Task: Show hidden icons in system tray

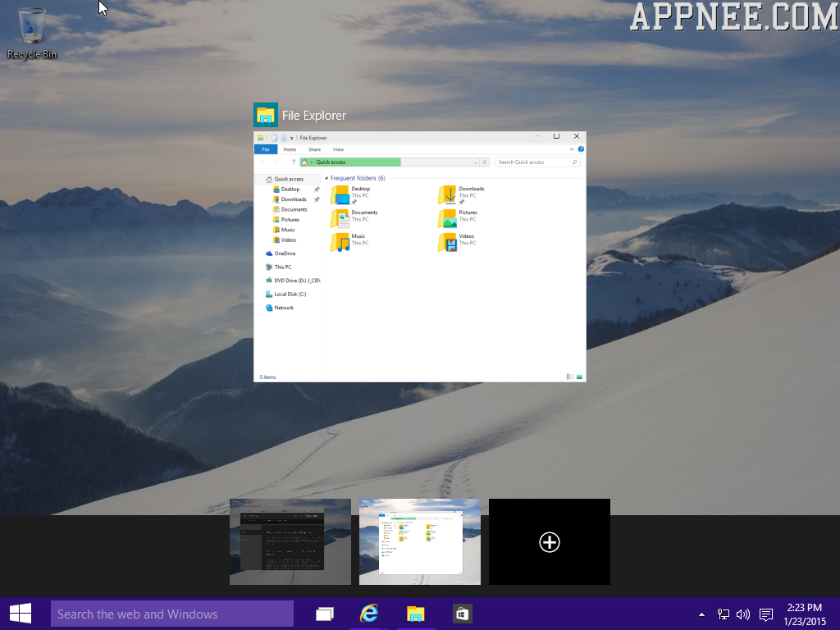Action: [702, 614]
